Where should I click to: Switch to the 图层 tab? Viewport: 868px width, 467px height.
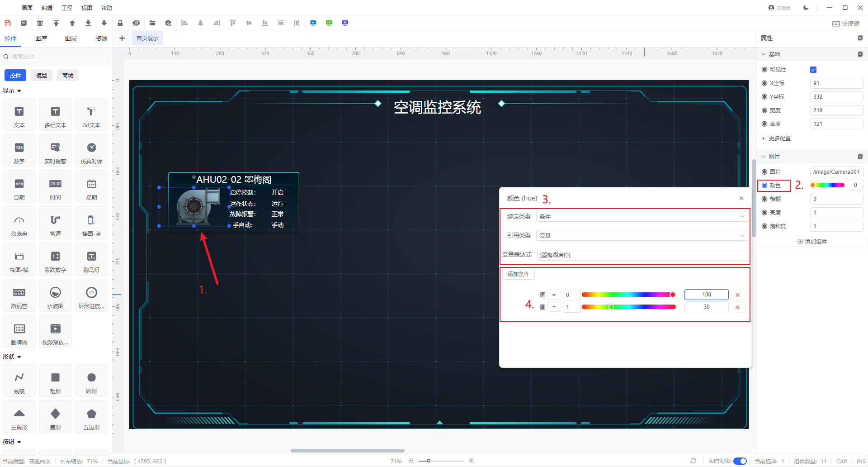(71, 38)
